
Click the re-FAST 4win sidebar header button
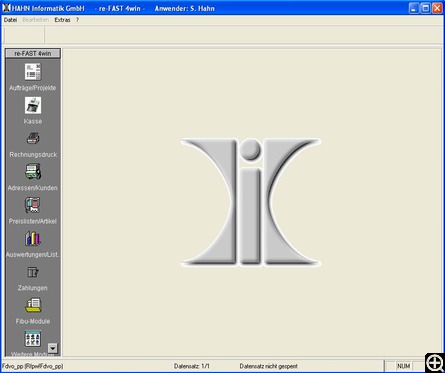(x=33, y=53)
